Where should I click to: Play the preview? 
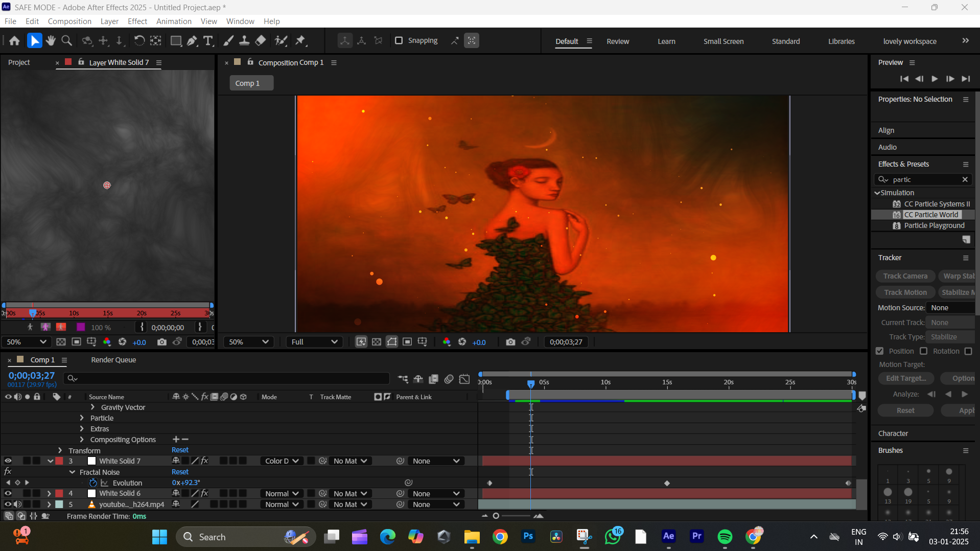[x=935, y=79]
